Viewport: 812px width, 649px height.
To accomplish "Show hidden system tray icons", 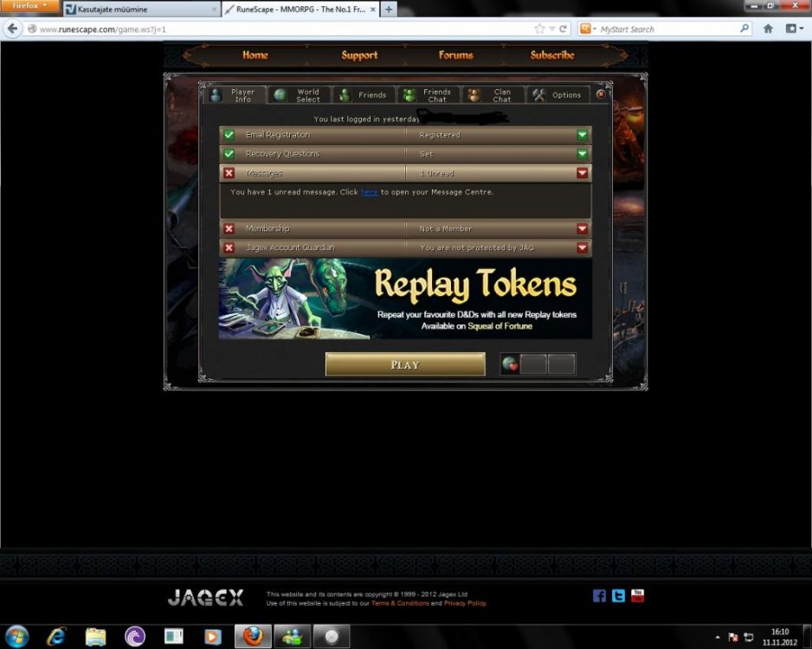I will (718, 637).
